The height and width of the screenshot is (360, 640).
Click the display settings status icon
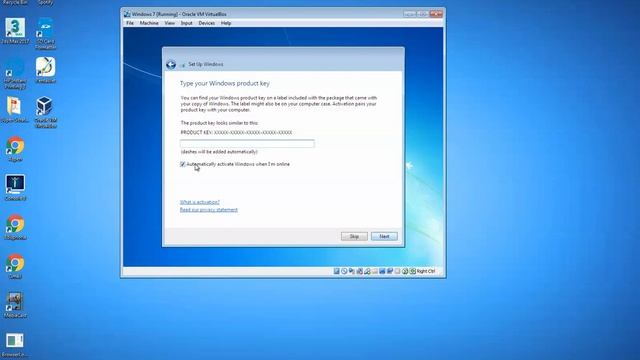382,271
